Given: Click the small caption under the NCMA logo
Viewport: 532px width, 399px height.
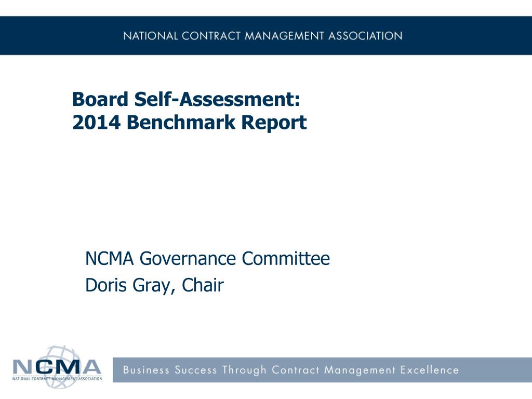Looking at the screenshot, I should click(x=57, y=379).
